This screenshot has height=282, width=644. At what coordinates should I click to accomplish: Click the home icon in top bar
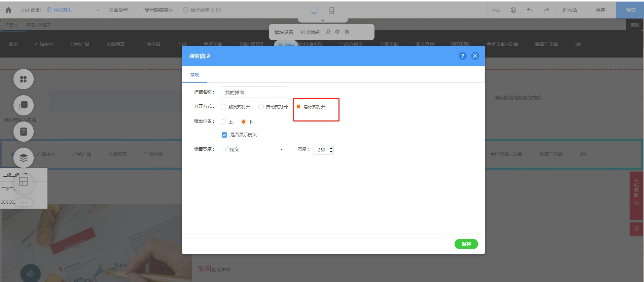point(8,10)
